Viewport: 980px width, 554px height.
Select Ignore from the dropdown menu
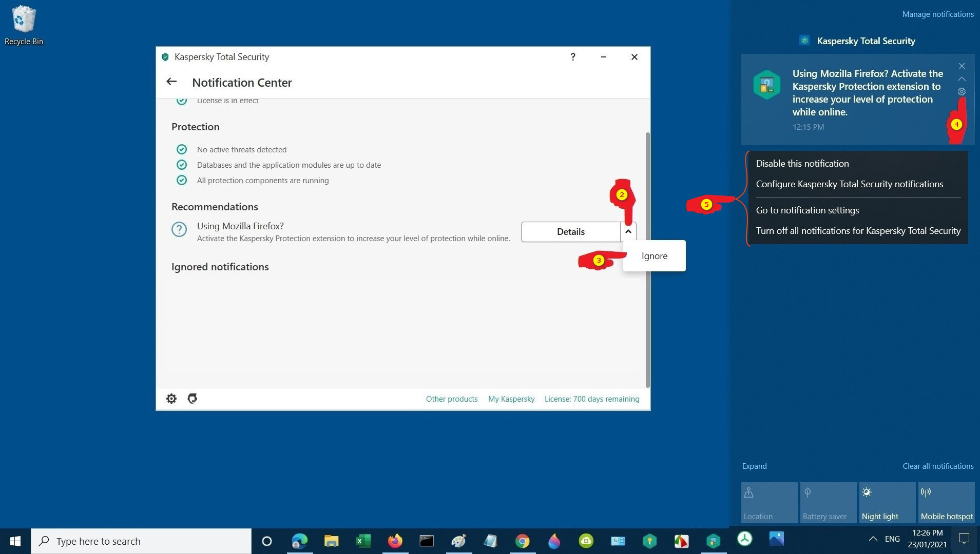[x=654, y=256]
